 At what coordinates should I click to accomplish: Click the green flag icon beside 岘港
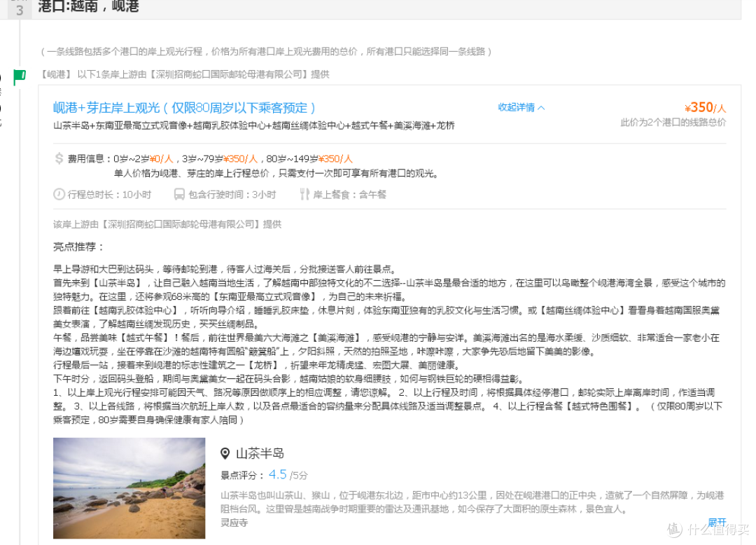pyautogui.click(x=20, y=76)
